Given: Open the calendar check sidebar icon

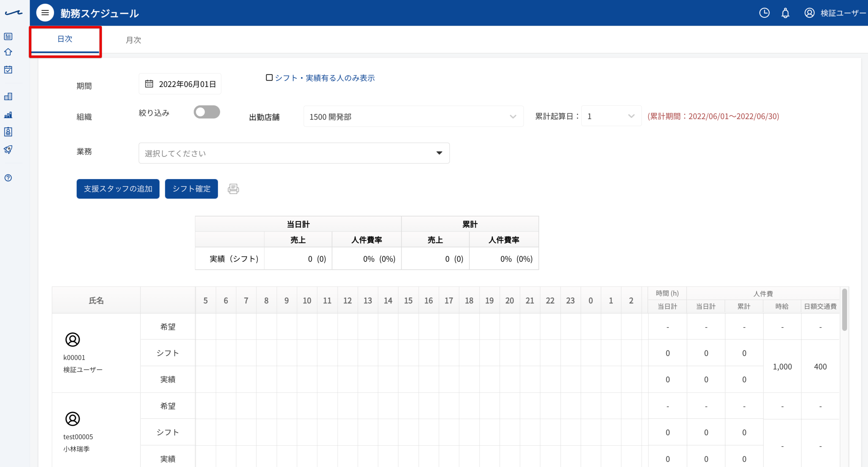Looking at the screenshot, I should point(8,69).
